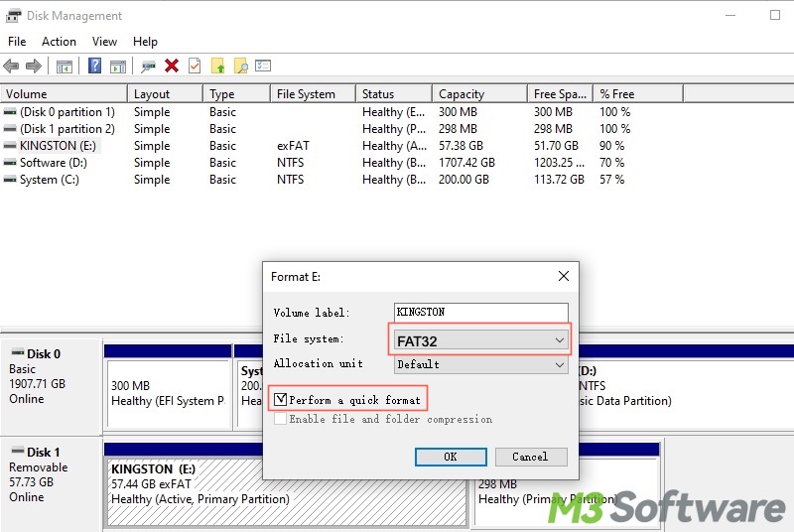This screenshot has width=794, height=532.
Task: Sort by the Free Spa... column header
Action: tap(561, 94)
